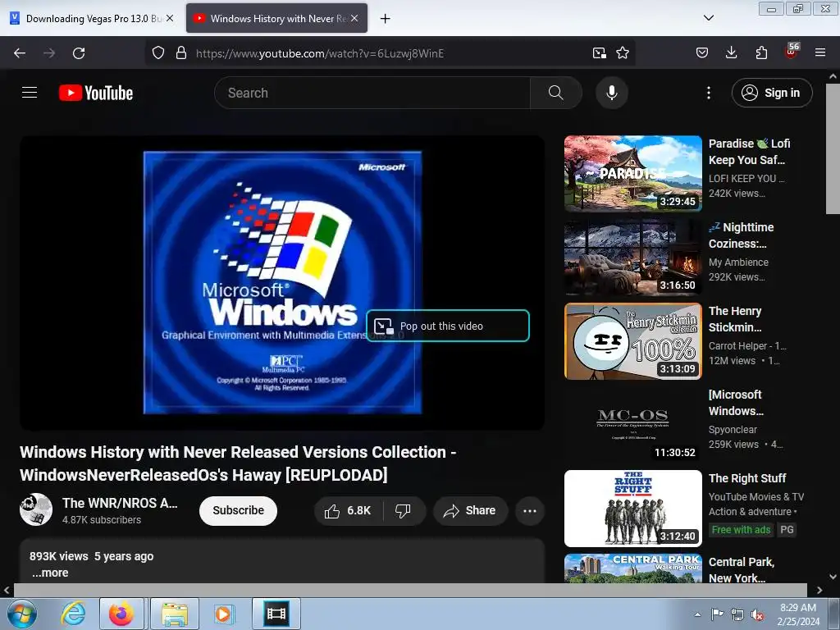Screen dimensions: 840x630
Task: Open Windows Explorer folder on taskbar
Action: [175, 614]
